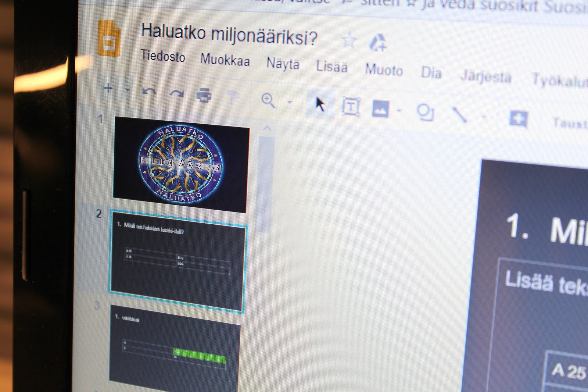Click the insert image icon
The width and height of the screenshot is (588, 392).
[380, 109]
